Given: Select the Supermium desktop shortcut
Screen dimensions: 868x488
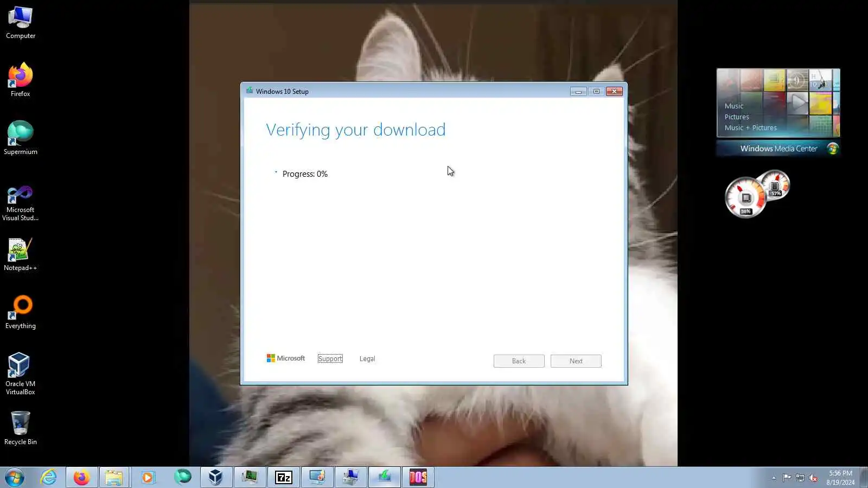Looking at the screenshot, I should click(21, 138).
